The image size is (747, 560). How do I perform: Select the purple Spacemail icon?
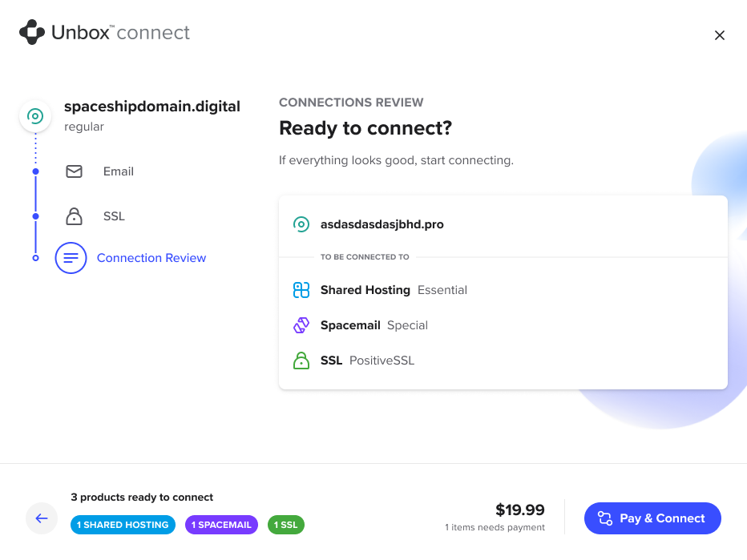(301, 325)
